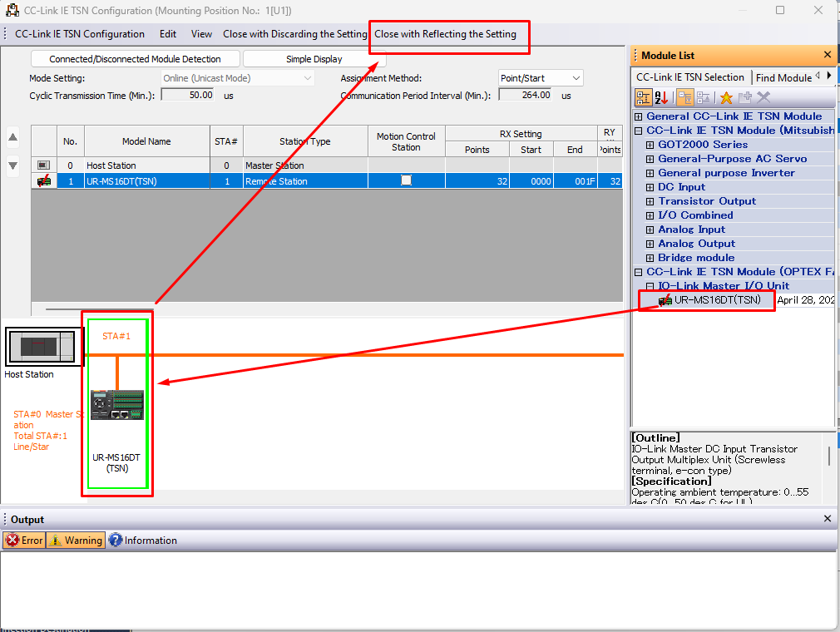The image size is (840, 632).
Task: Click the Station Type column header
Action: coord(305,141)
